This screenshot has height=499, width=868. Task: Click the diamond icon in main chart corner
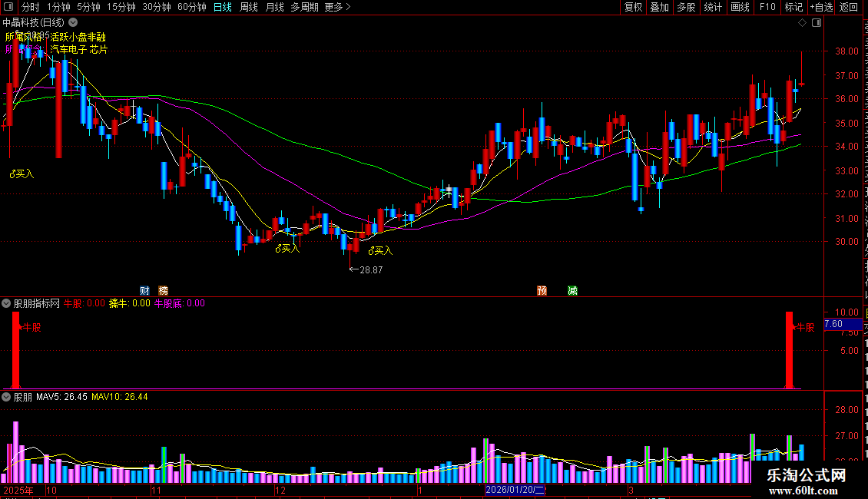(x=802, y=23)
